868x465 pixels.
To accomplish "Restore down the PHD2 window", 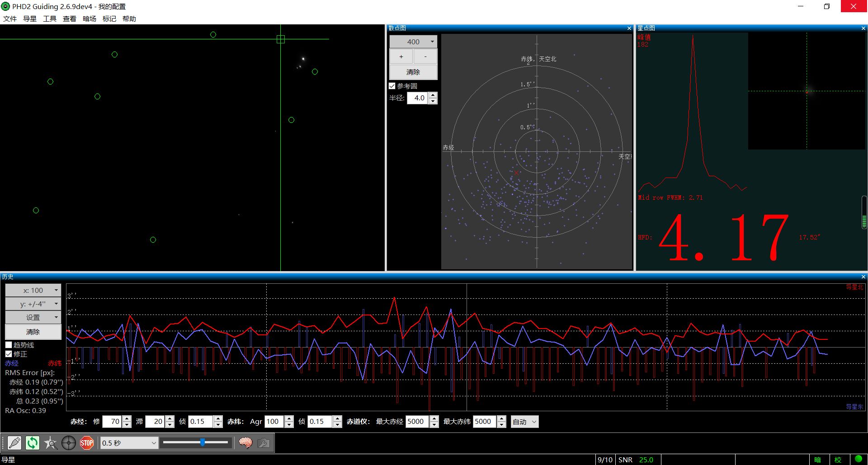I will (x=827, y=6).
